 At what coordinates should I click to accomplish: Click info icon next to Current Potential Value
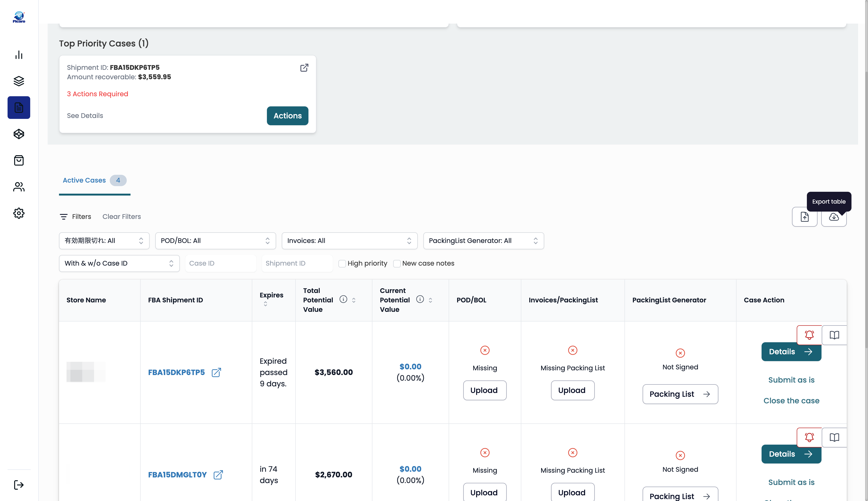pyautogui.click(x=420, y=299)
